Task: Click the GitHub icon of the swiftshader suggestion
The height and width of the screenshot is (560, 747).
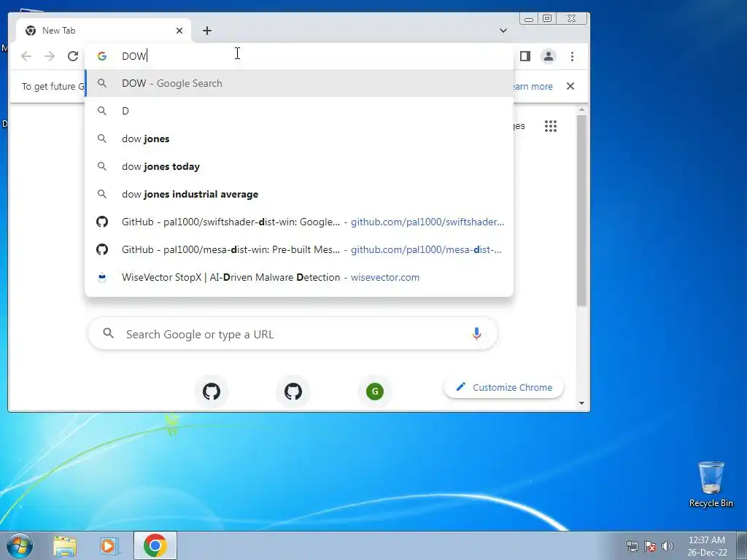Action: [102, 222]
